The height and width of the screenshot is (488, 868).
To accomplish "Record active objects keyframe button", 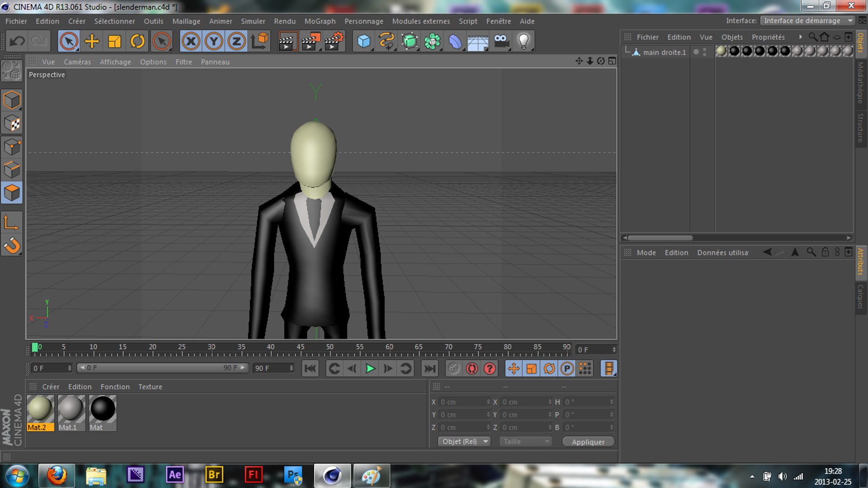I will click(x=453, y=369).
